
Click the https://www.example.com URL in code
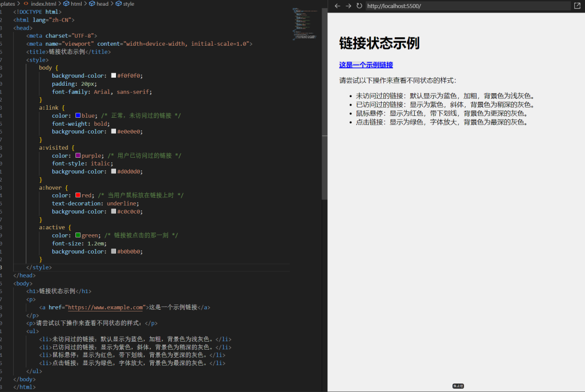coord(106,307)
